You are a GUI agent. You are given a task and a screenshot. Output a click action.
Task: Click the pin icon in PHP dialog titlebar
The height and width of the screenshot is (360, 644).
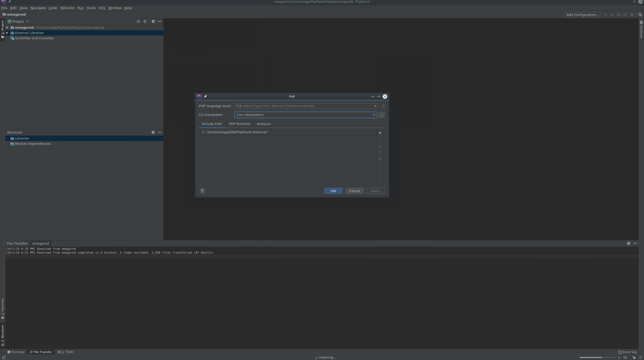tap(205, 97)
